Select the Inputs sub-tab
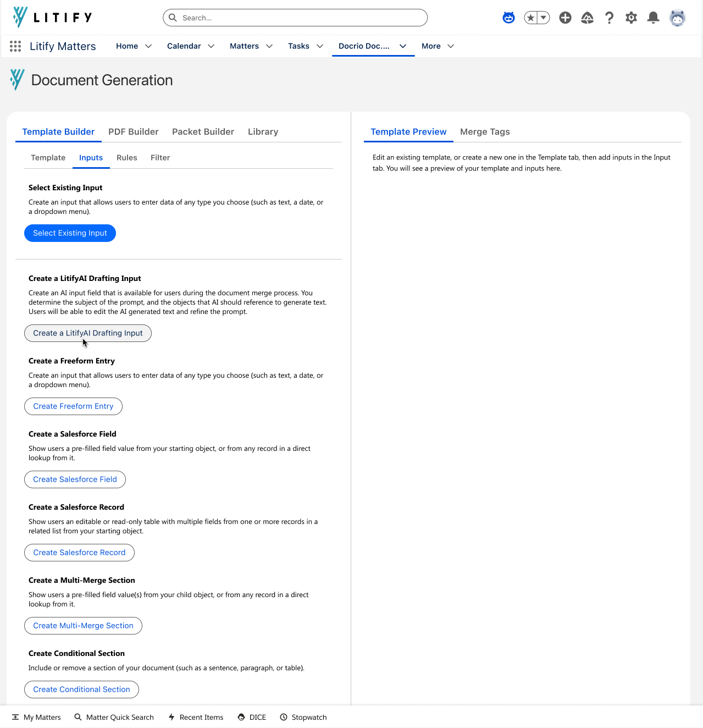Image resolution: width=703 pixels, height=728 pixels. 91,158
